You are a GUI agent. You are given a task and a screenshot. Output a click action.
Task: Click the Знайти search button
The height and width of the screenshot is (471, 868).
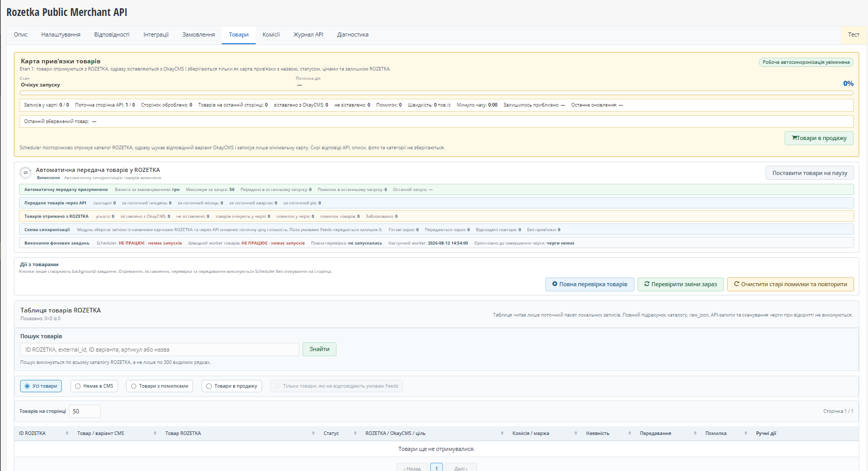320,349
